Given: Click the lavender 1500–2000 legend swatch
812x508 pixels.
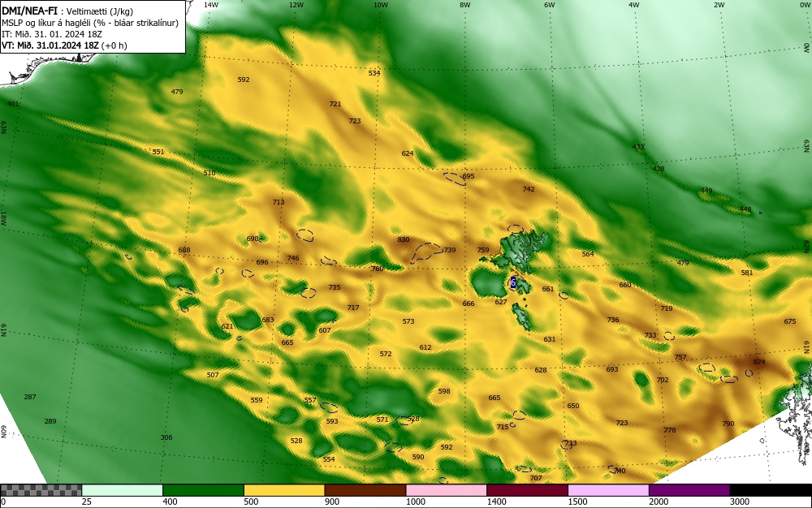Looking at the screenshot, I should tap(608, 490).
